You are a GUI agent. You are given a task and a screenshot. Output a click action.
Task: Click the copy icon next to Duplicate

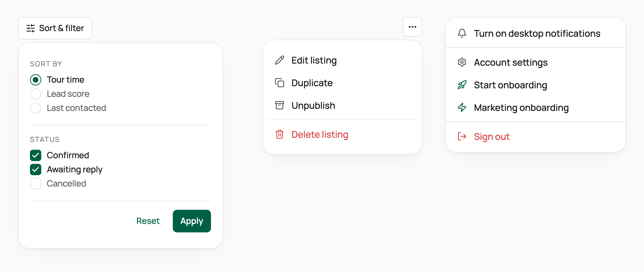pos(279,83)
